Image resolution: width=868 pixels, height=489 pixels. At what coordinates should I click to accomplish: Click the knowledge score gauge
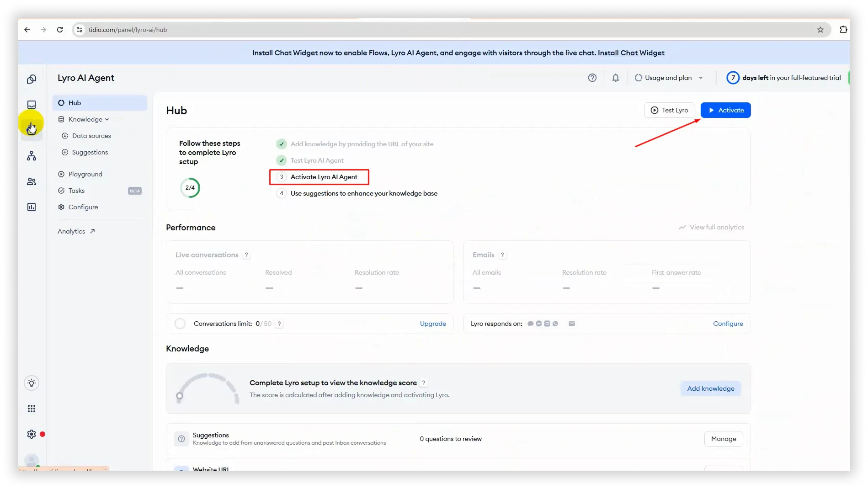coord(208,388)
